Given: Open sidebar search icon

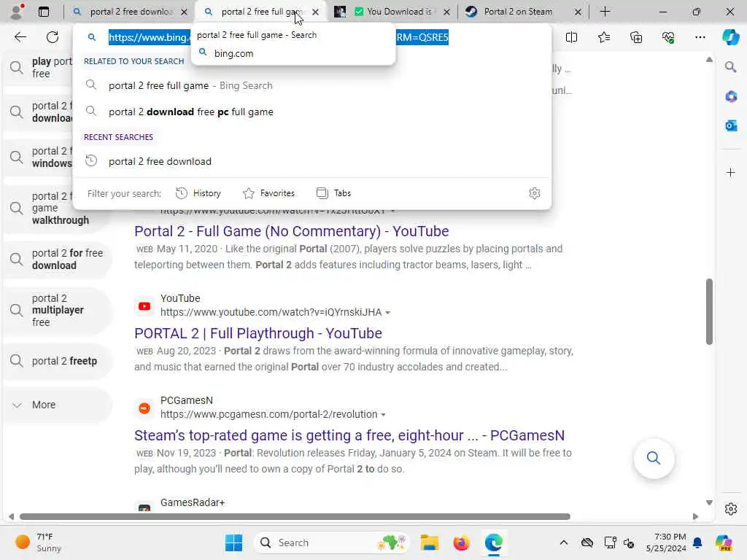Looking at the screenshot, I should click(x=730, y=66).
